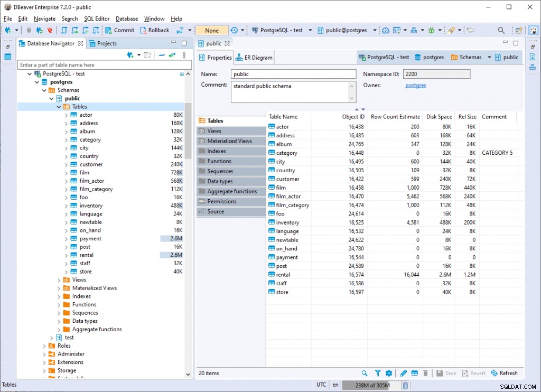Click the Refresh button
Viewport: 541px width, 392px height.
pyautogui.click(x=504, y=373)
